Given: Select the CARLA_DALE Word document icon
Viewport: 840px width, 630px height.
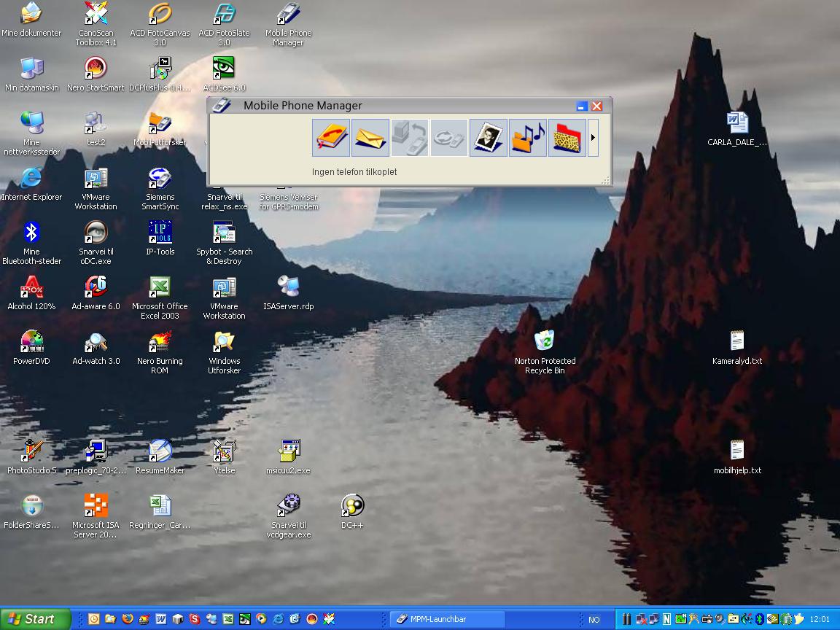Looking at the screenshot, I should point(737,130).
